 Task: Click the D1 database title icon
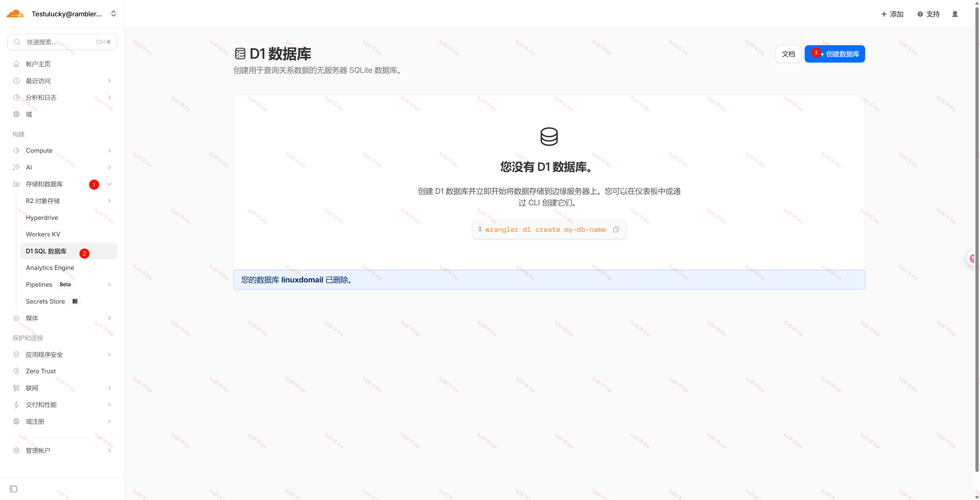[240, 54]
